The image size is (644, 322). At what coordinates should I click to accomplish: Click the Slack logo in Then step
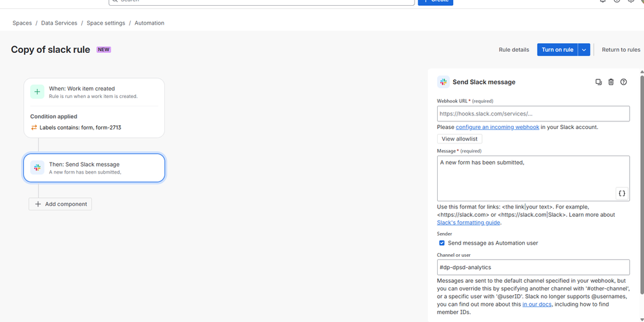click(x=37, y=168)
